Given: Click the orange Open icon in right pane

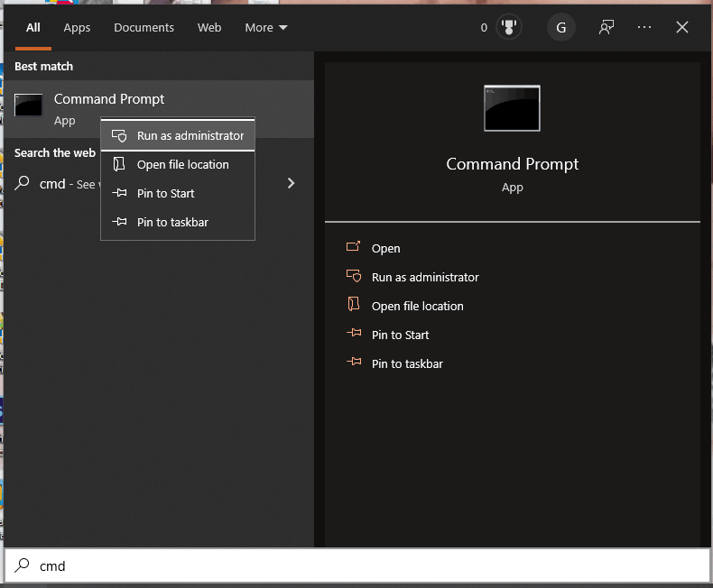Looking at the screenshot, I should coord(353,247).
